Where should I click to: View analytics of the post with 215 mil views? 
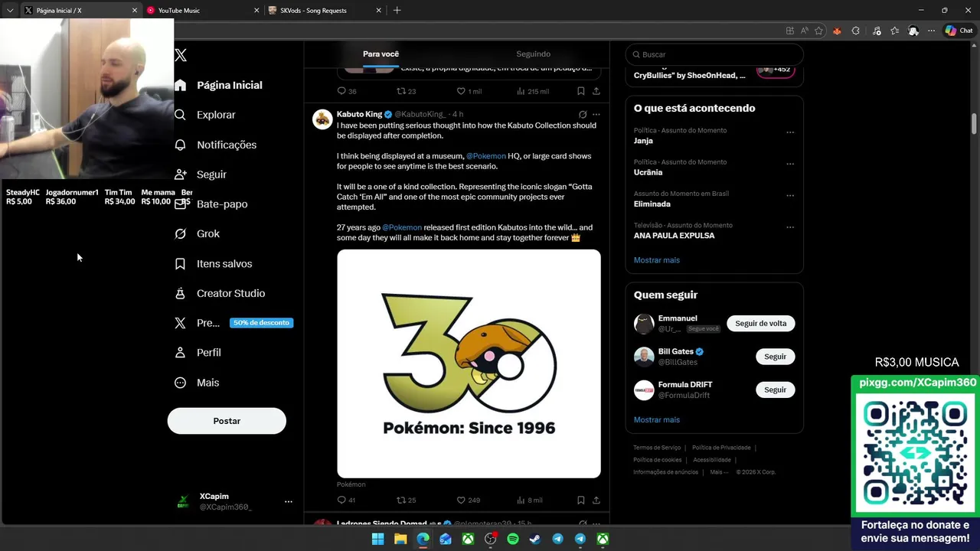point(532,91)
